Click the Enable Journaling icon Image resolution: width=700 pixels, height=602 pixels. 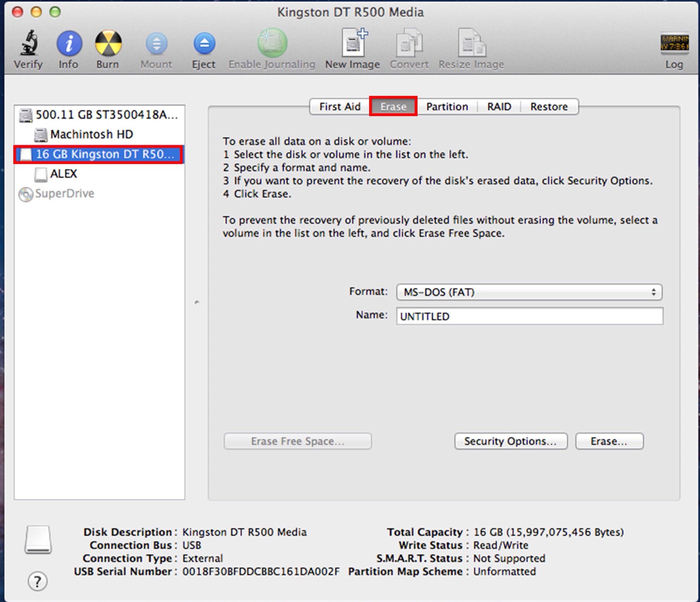point(272,43)
